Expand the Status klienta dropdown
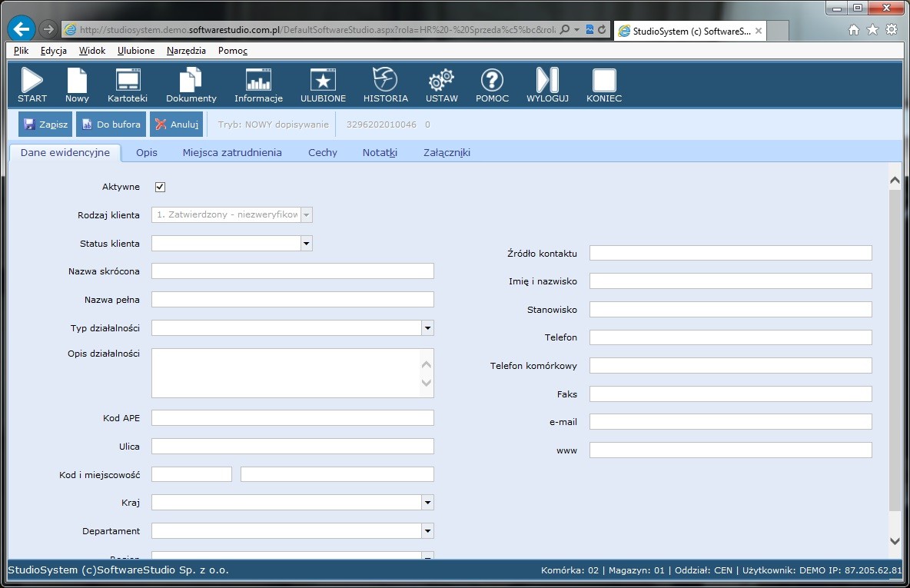The image size is (910, 588). (x=307, y=243)
